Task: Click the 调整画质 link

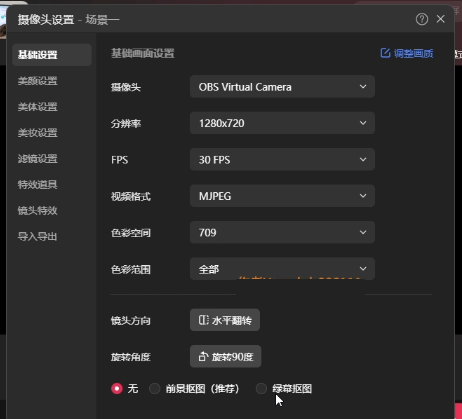Action: point(413,53)
